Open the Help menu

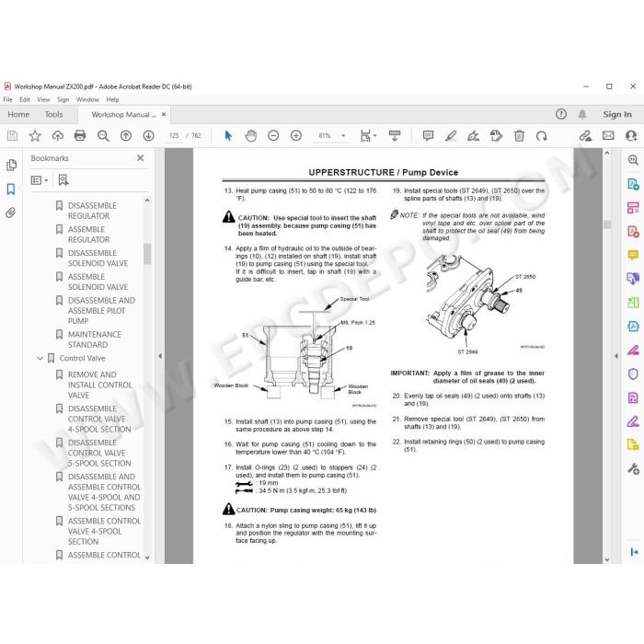point(112,99)
